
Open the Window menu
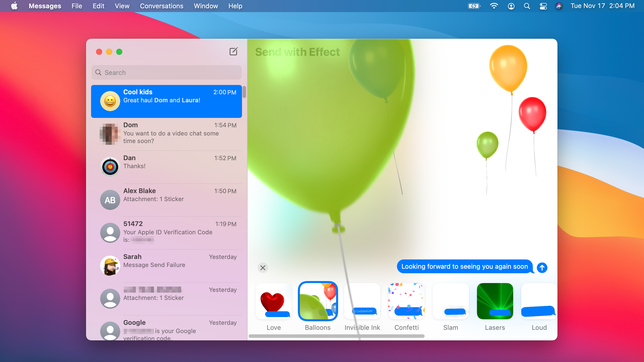[x=206, y=6]
